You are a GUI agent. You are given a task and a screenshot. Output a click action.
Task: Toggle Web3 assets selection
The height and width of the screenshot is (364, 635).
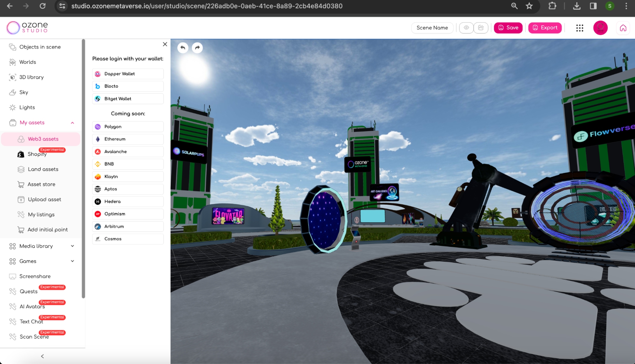tap(43, 138)
